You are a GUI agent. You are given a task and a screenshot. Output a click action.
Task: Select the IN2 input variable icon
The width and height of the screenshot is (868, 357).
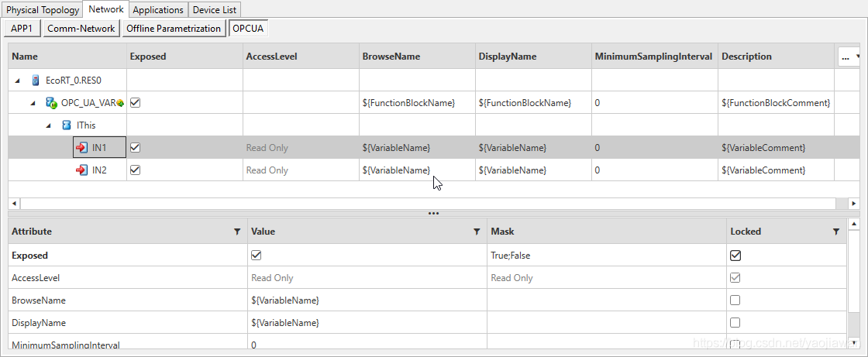tap(81, 170)
